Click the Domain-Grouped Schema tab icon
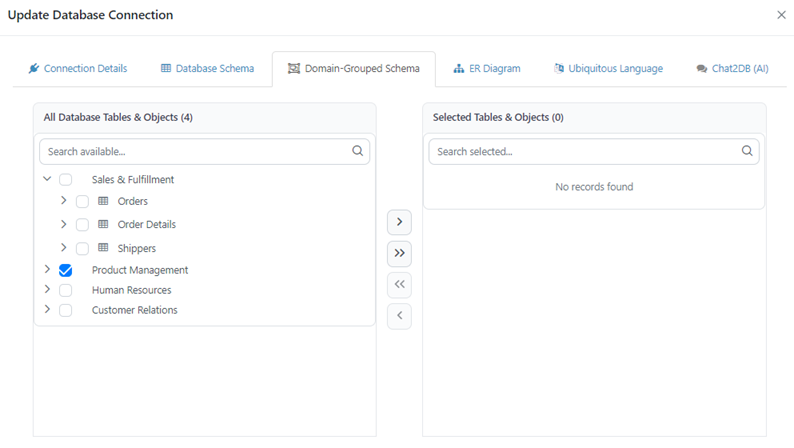Screen dimensions: 794x448 294,68
